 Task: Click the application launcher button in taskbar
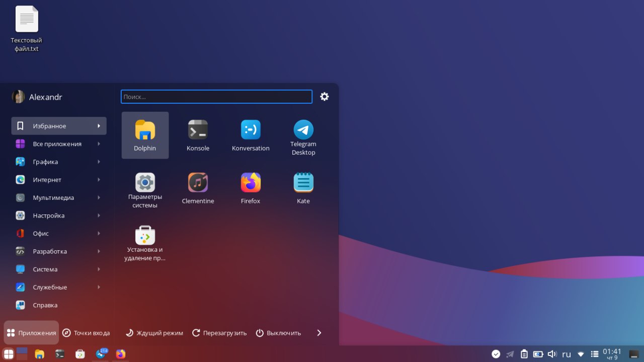(9, 354)
